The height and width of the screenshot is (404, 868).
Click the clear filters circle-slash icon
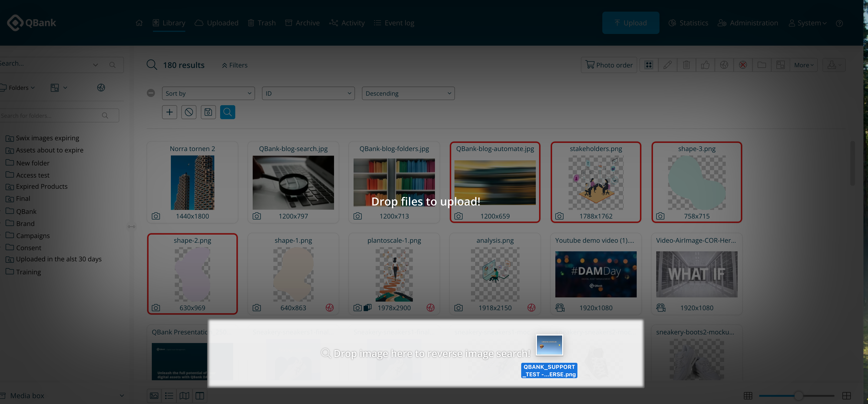tap(189, 112)
